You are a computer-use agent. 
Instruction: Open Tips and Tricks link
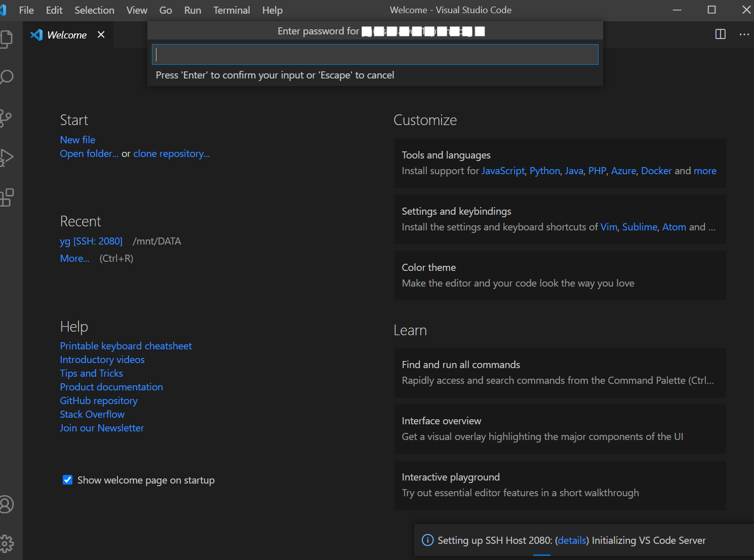(91, 373)
